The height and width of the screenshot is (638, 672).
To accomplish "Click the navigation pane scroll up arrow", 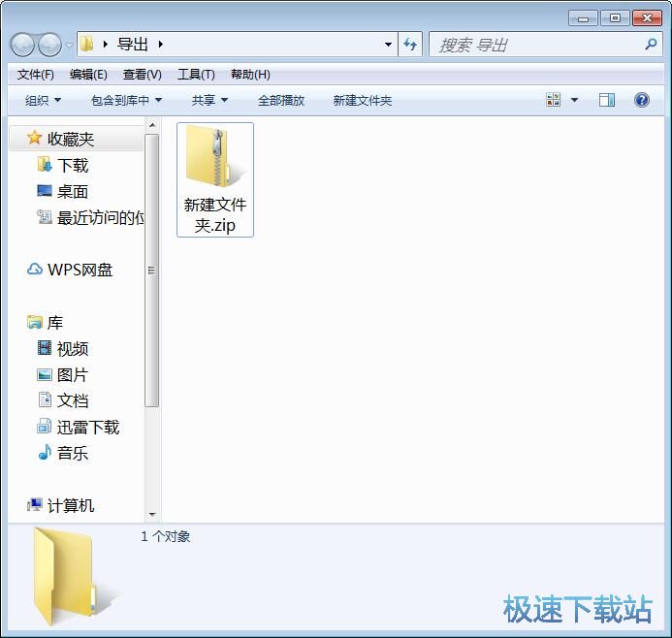I will pos(151,125).
